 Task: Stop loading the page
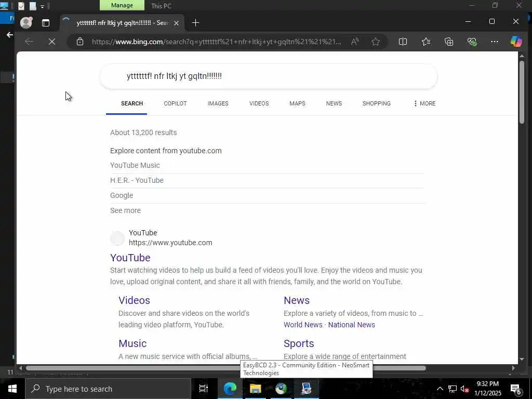point(52,42)
